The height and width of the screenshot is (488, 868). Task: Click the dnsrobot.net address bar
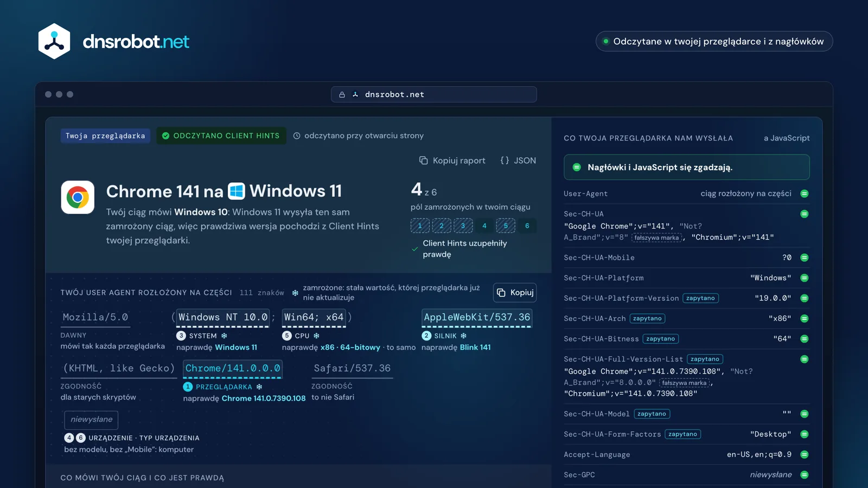[434, 94]
